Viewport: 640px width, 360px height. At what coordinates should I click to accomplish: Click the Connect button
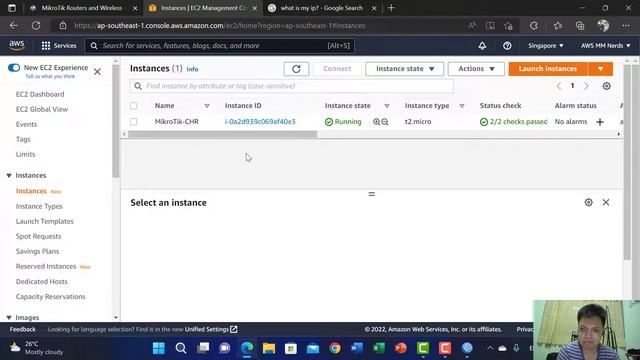[337, 69]
